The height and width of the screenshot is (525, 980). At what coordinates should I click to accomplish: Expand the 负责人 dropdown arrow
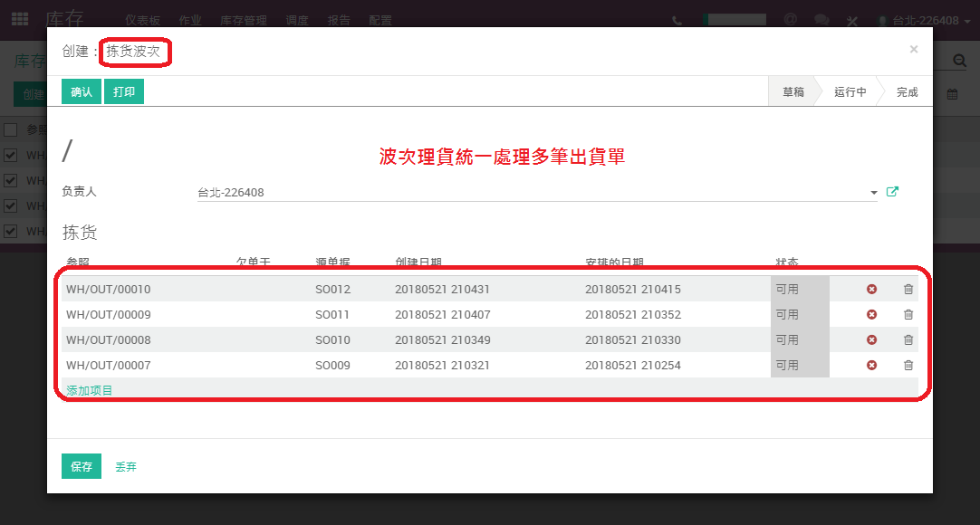[874, 192]
